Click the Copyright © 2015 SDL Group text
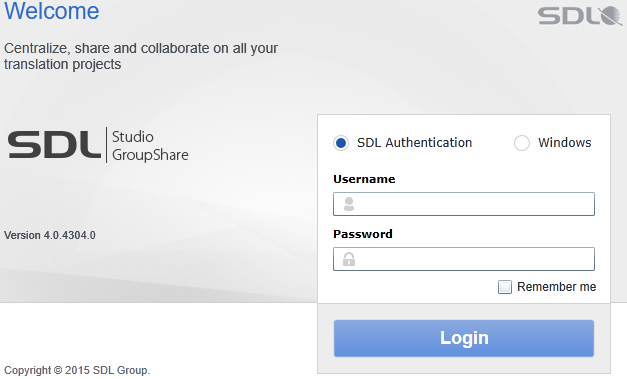This screenshot has width=627, height=379. coord(77,370)
